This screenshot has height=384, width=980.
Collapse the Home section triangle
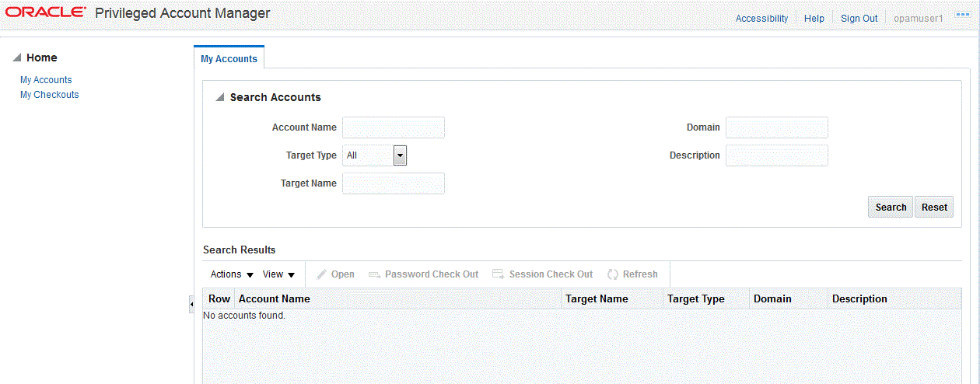point(17,58)
